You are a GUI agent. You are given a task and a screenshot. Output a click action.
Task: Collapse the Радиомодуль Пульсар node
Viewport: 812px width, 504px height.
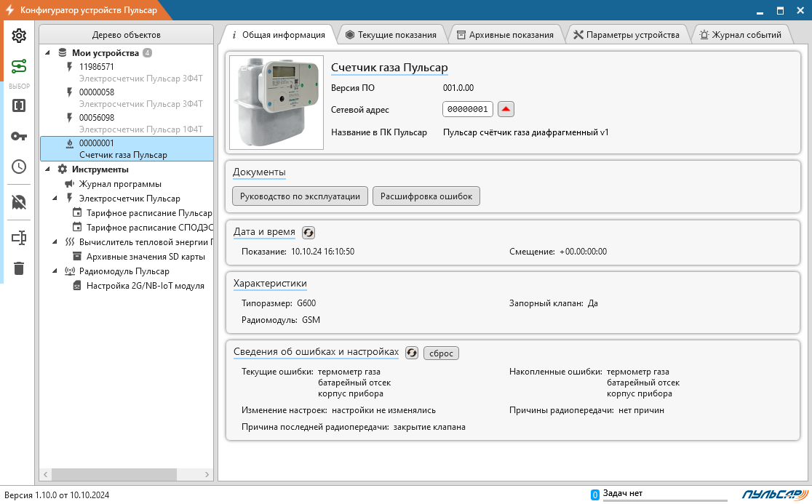pyautogui.click(x=55, y=271)
